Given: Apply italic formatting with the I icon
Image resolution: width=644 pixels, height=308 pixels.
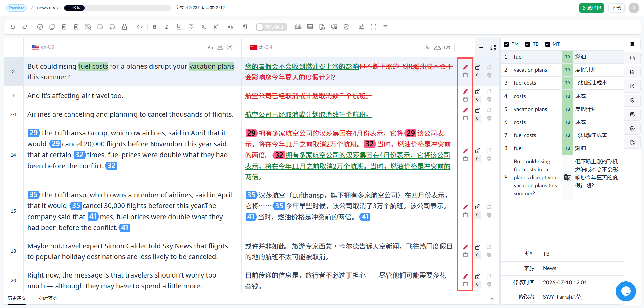Looking at the screenshot, I should click(x=167, y=27).
